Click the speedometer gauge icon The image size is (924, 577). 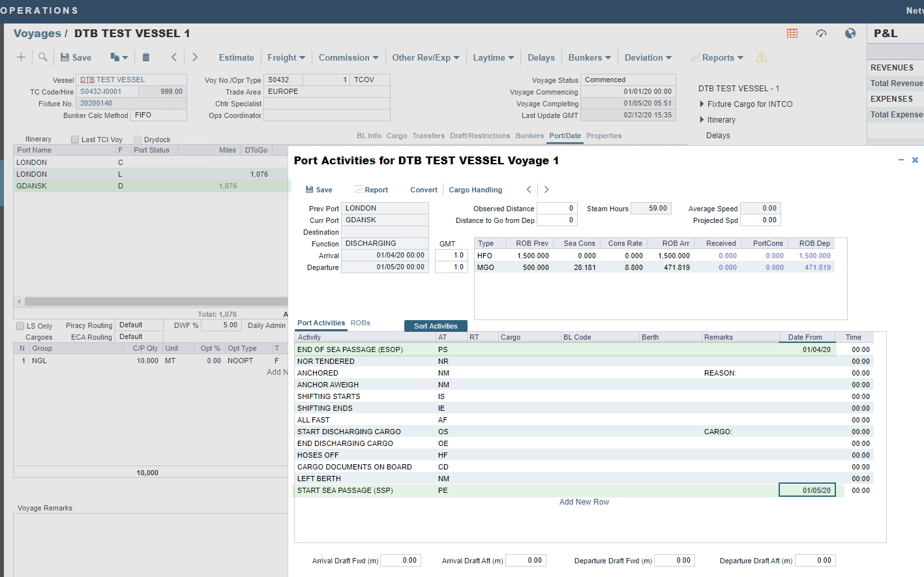[821, 33]
